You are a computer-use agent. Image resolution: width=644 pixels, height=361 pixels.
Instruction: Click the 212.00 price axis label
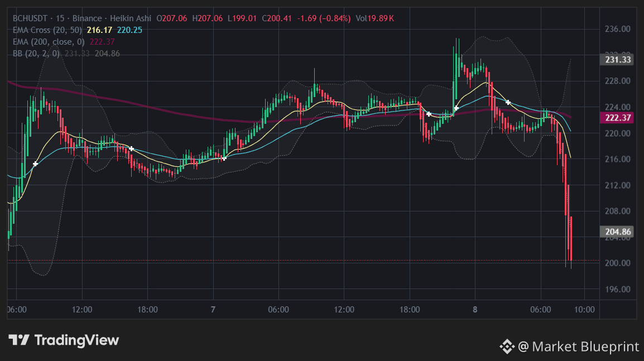pos(617,185)
